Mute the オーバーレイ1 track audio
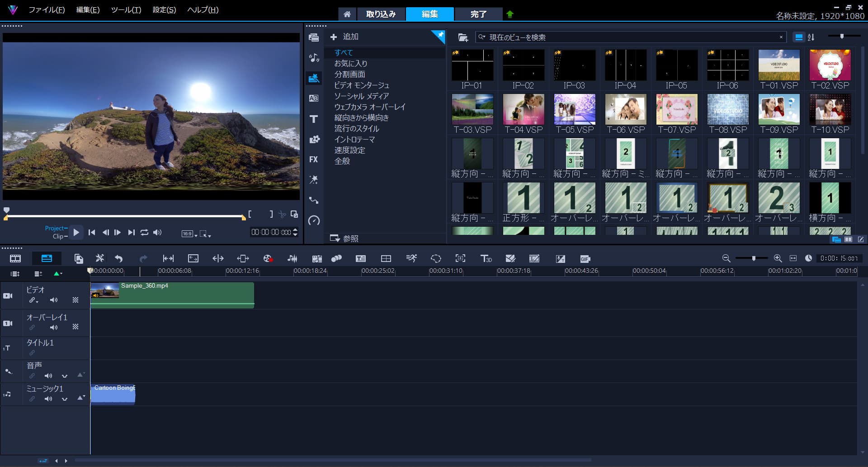The width and height of the screenshot is (868, 467). [54, 327]
